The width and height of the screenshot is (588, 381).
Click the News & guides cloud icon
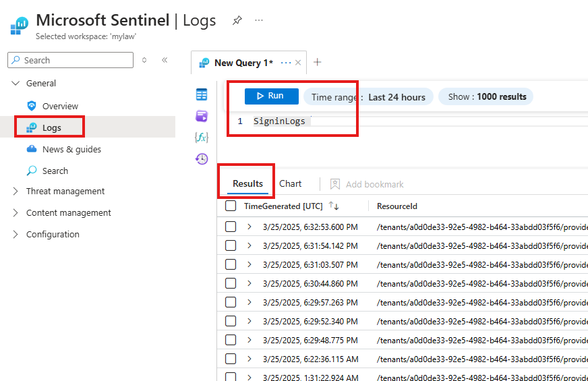pyautogui.click(x=32, y=149)
